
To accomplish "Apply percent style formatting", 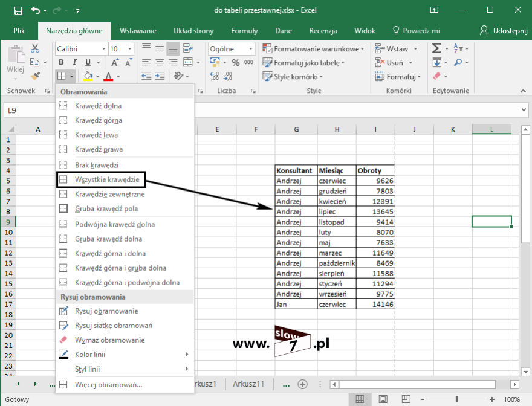I will (x=235, y=62).
